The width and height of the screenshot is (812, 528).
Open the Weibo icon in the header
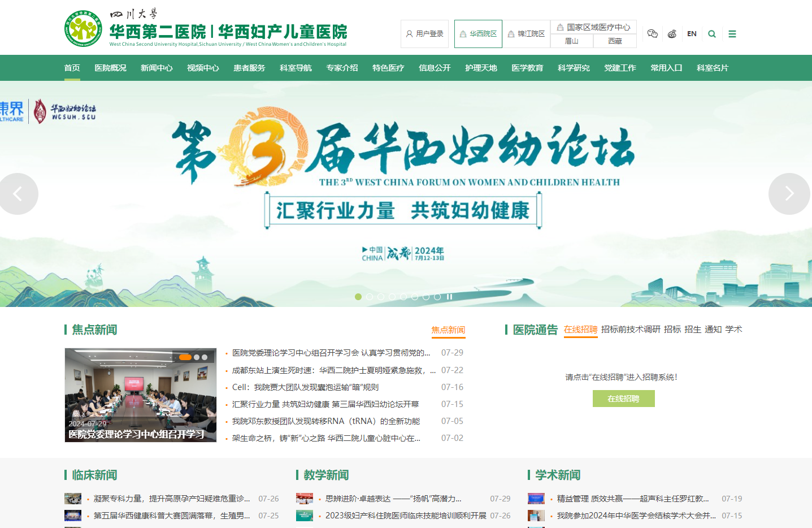pos(672,34)
